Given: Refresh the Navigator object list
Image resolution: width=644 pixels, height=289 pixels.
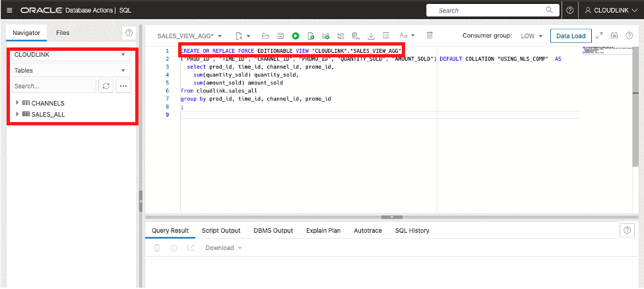Looking at the screenshot, I should click(x=106, y=86).
